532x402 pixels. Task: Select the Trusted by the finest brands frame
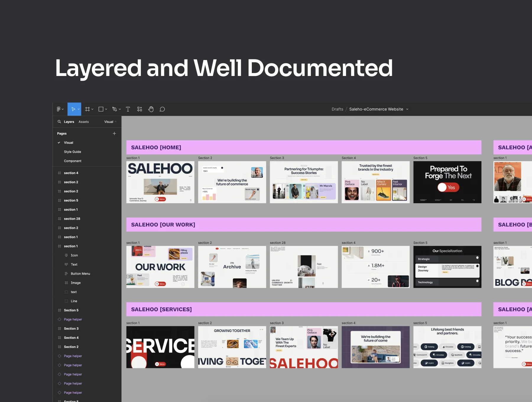376,182
